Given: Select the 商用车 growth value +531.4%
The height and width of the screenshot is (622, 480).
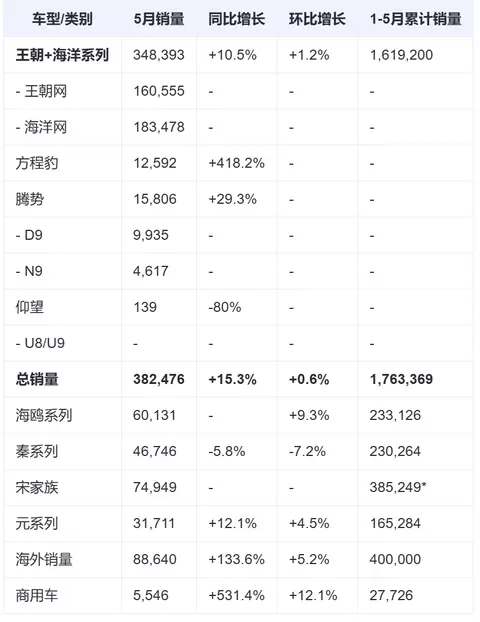Looking at the screenshot, I should 236,595.
